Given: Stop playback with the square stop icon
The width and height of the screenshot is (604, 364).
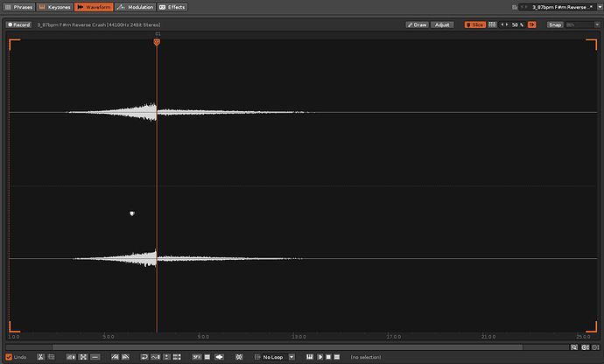Looking at the screenshot, I should [x=328, y=357].
